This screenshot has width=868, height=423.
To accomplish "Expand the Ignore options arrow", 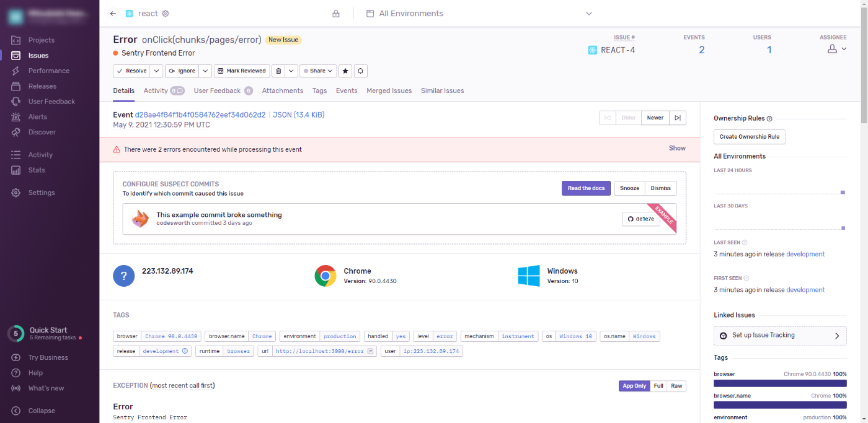I will 205,71.
